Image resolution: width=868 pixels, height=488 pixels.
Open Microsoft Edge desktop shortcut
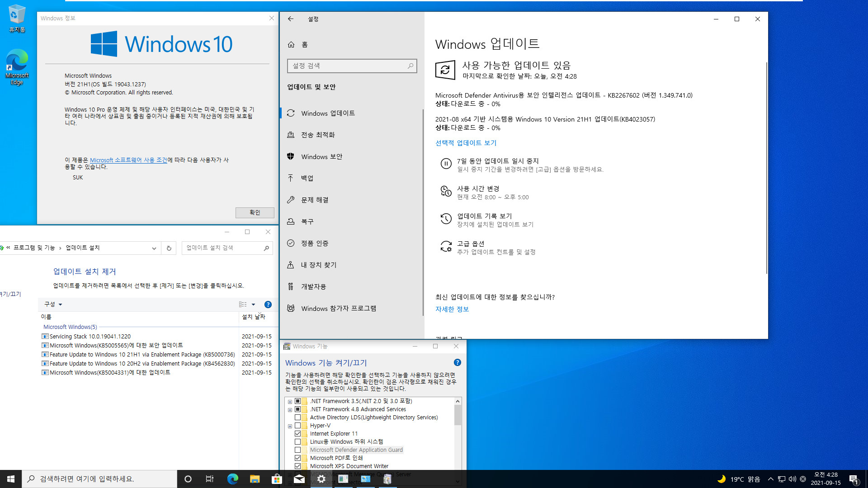tap(17, 67)
